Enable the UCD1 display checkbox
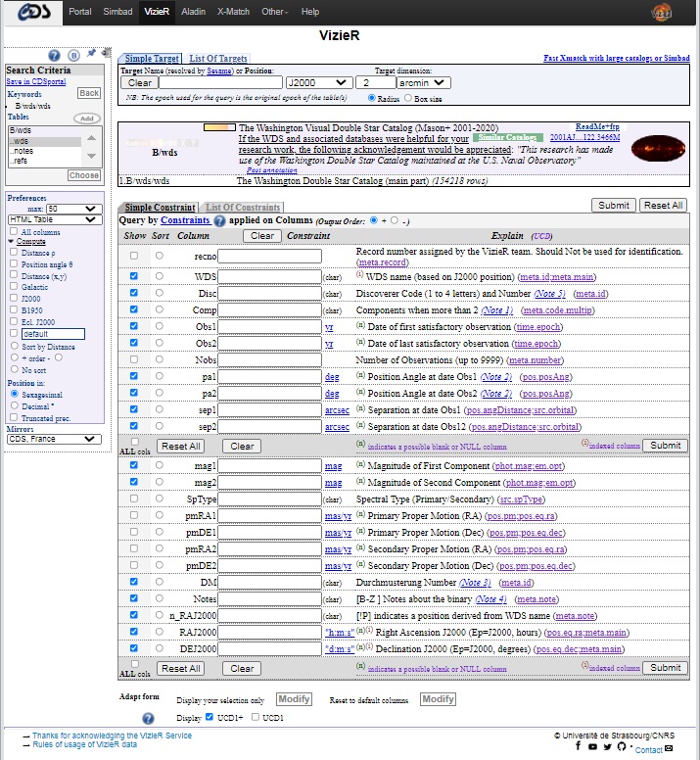700x760 pixels. click(256, 717)
